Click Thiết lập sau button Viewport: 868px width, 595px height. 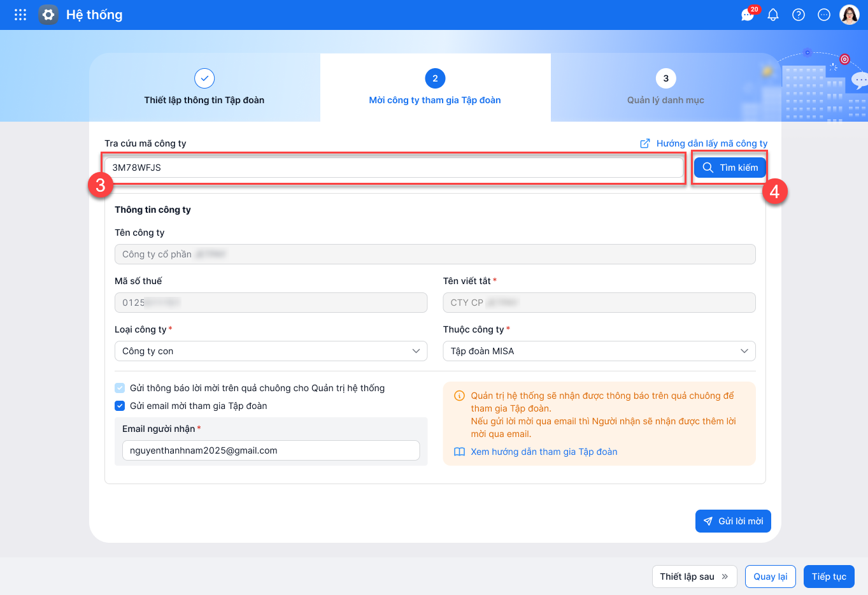(x=694, y=577)
